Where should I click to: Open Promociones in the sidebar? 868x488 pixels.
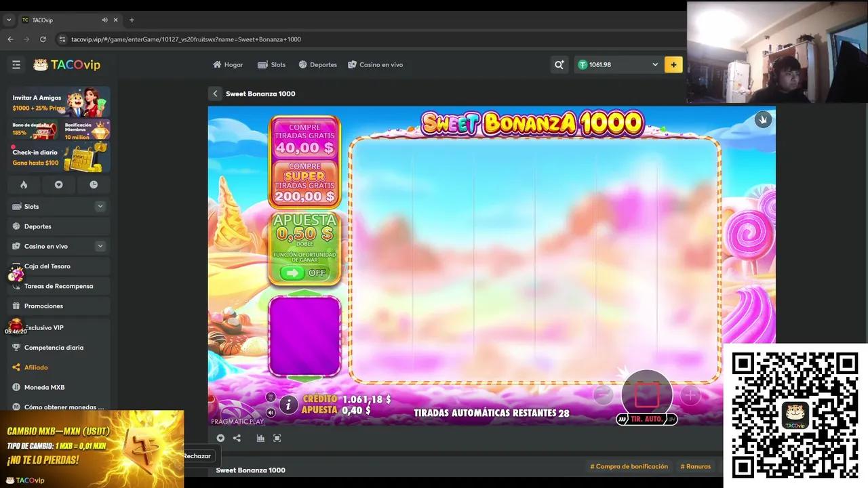point(59,306)
